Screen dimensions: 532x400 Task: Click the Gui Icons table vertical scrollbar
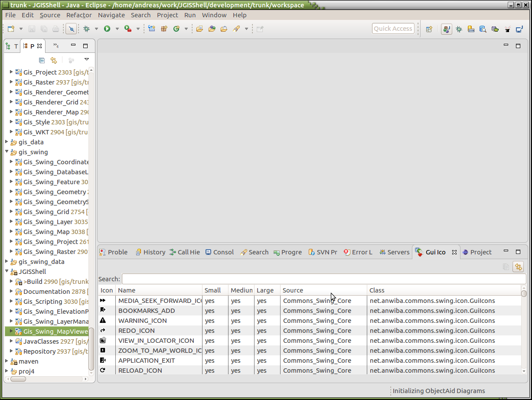524,331
